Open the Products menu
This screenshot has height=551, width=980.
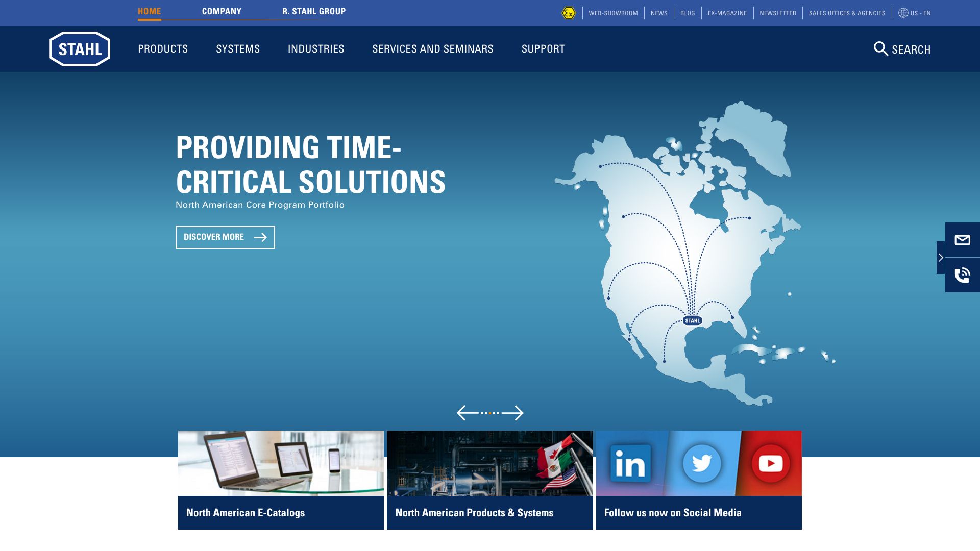click(163, 49)
